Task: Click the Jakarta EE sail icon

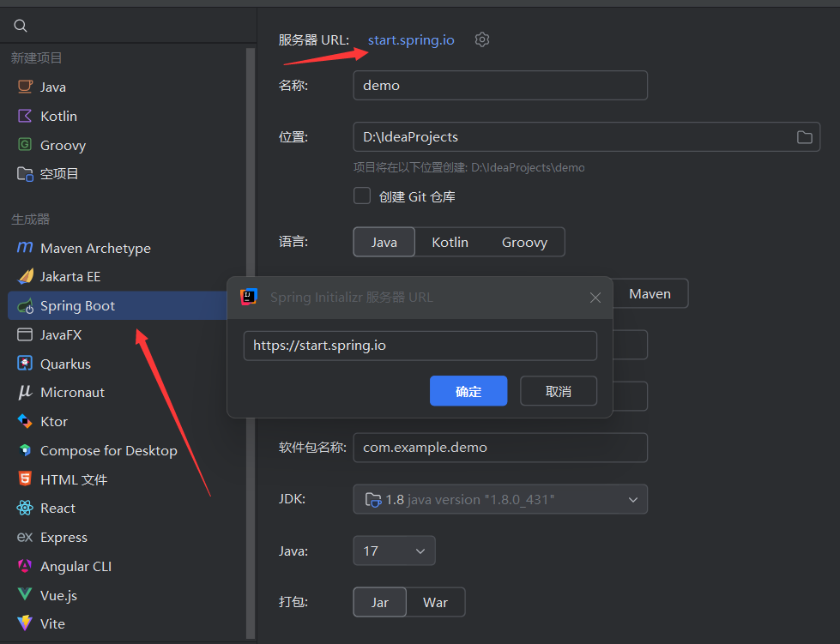Action: 25,276
